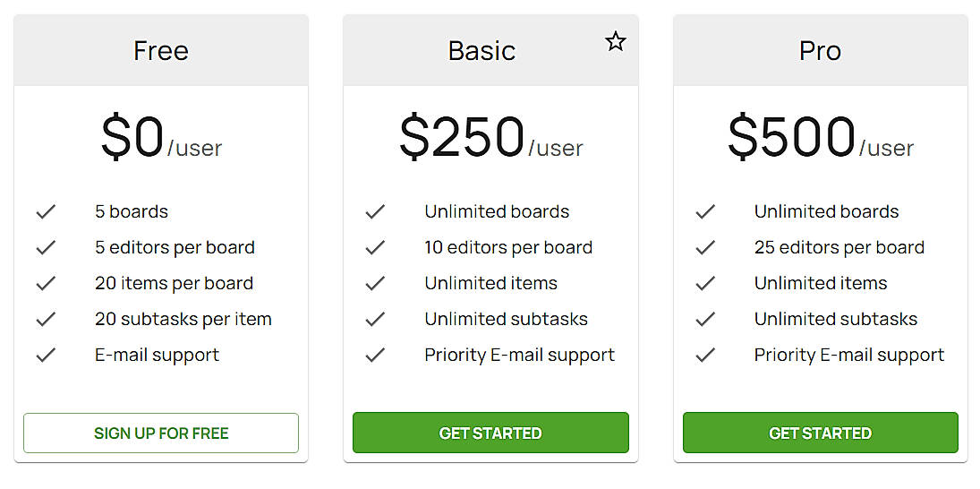980x489 pixels.
Task: Select the Basic plan title
Action: pos(481,50)
